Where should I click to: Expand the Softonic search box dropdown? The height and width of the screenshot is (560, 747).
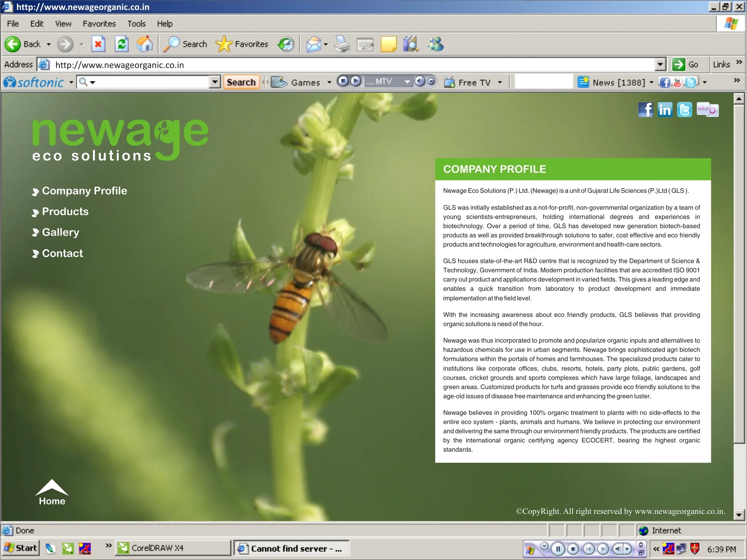pos(215,82)
